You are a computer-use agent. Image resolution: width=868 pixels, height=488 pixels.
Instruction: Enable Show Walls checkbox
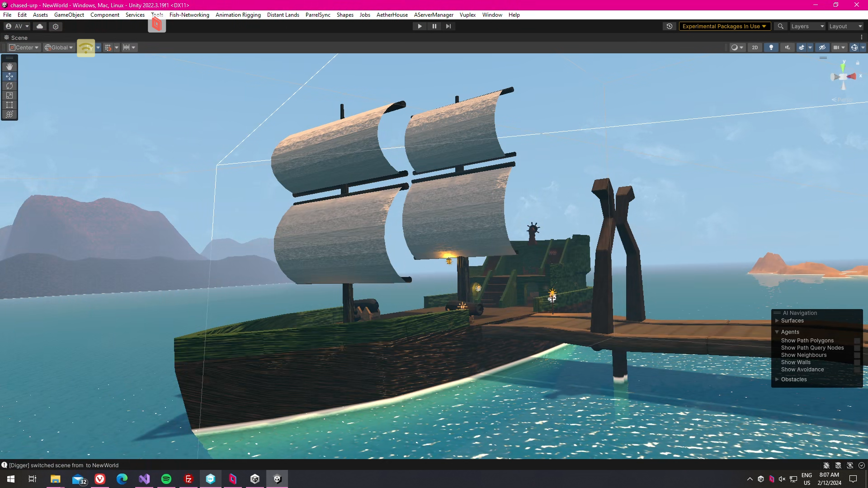tap(857, 362)
